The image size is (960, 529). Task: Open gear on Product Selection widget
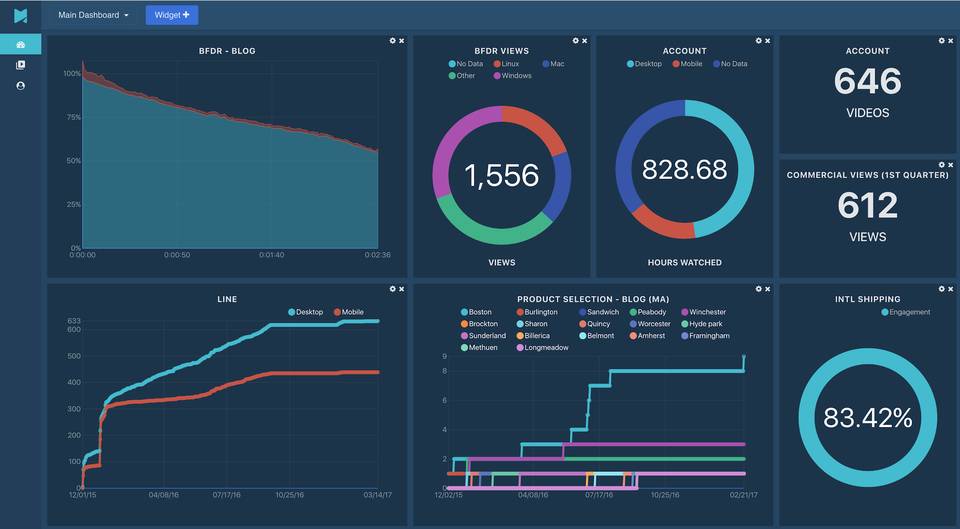coord(759,289)
